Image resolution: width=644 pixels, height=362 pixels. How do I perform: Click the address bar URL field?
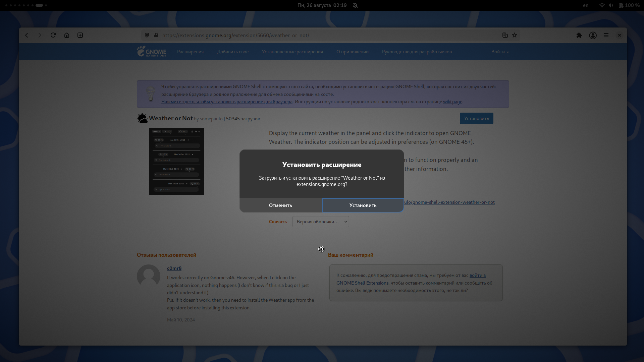click(x=330, y=35)
